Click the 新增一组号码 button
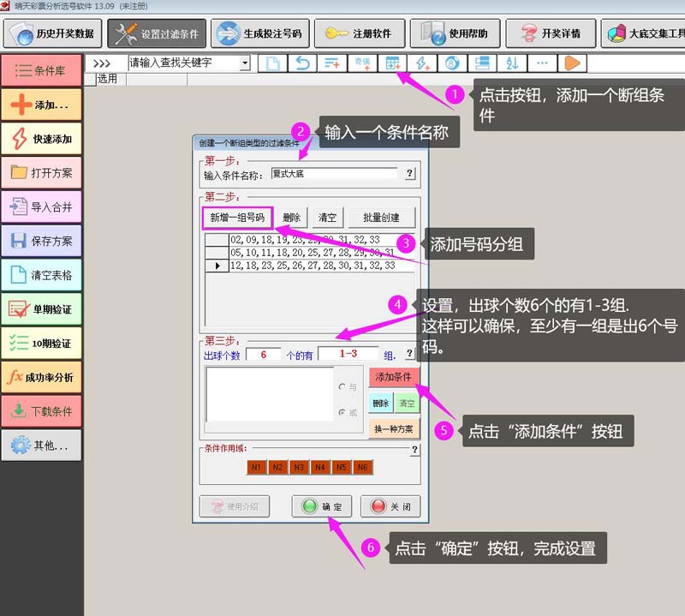The image size is (685, 616). point(238,218)
